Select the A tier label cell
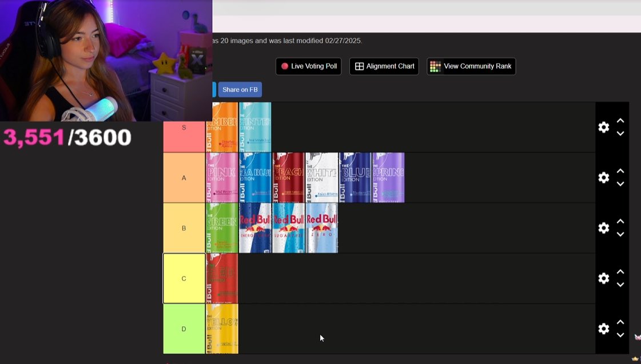 pyautogui.click(x=184, y=178)
